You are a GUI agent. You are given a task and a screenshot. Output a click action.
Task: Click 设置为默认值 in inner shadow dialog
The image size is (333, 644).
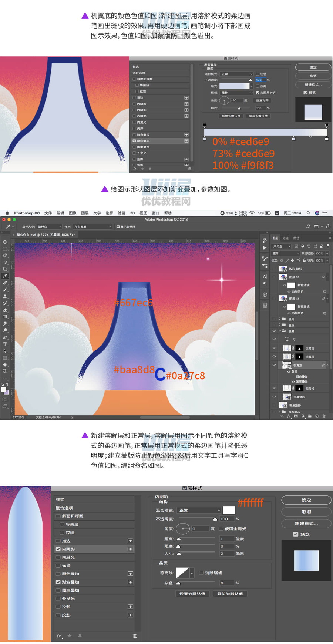pyautogui.click(x=192, y=594)
